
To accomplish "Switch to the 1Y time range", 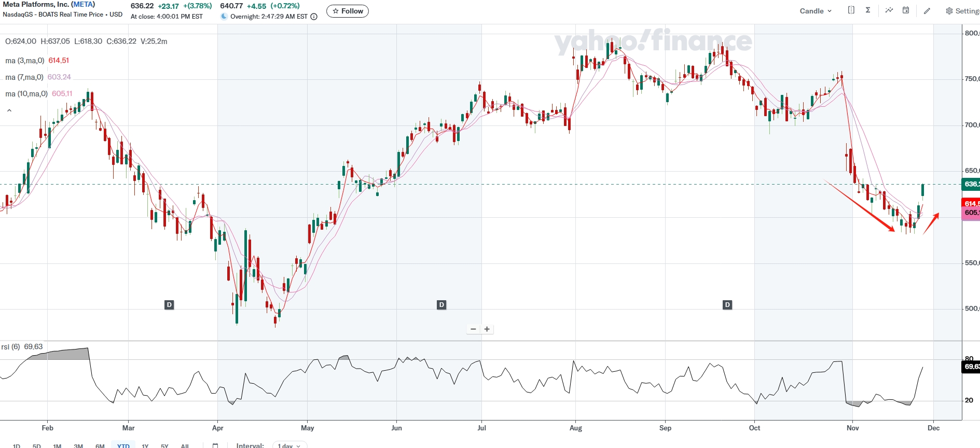I will coord(145,445).
